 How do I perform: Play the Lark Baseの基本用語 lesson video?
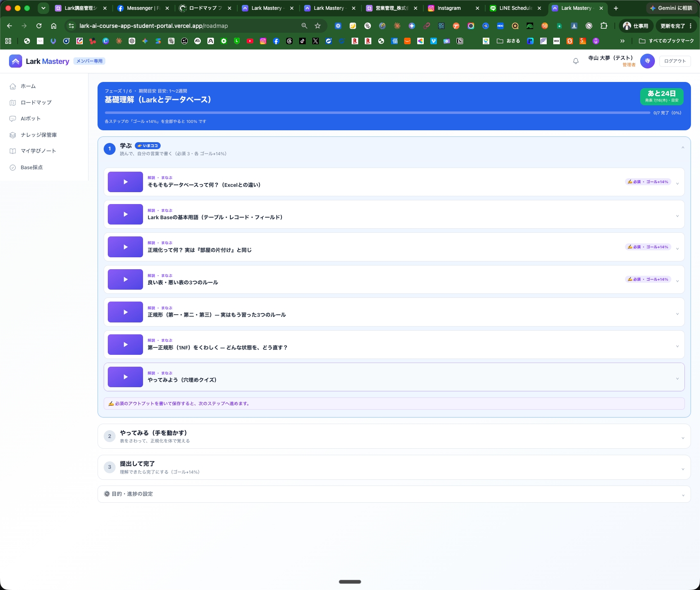point(125,214)
